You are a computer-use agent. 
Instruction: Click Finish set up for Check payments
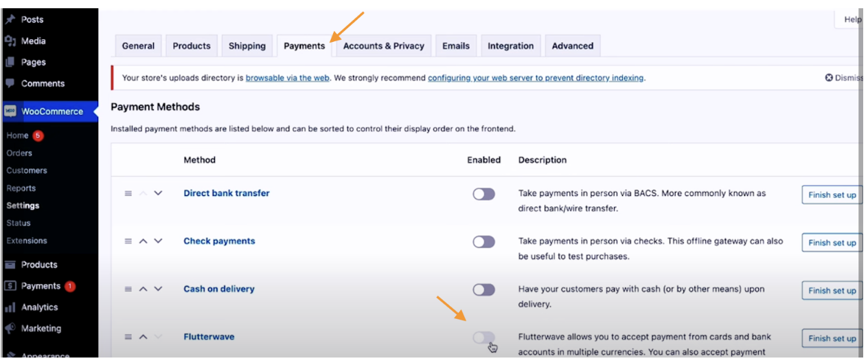[832, 243]
